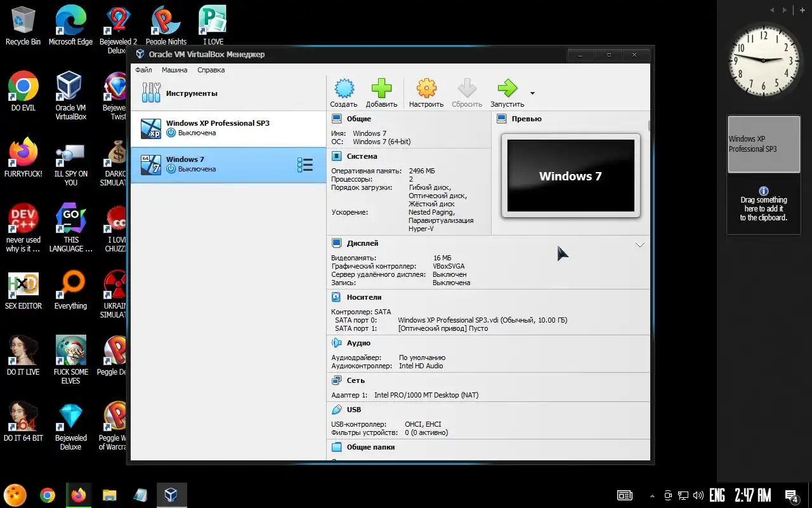Open the Справка menu
The width and height of the screenshot is (812, 508).
211,70
